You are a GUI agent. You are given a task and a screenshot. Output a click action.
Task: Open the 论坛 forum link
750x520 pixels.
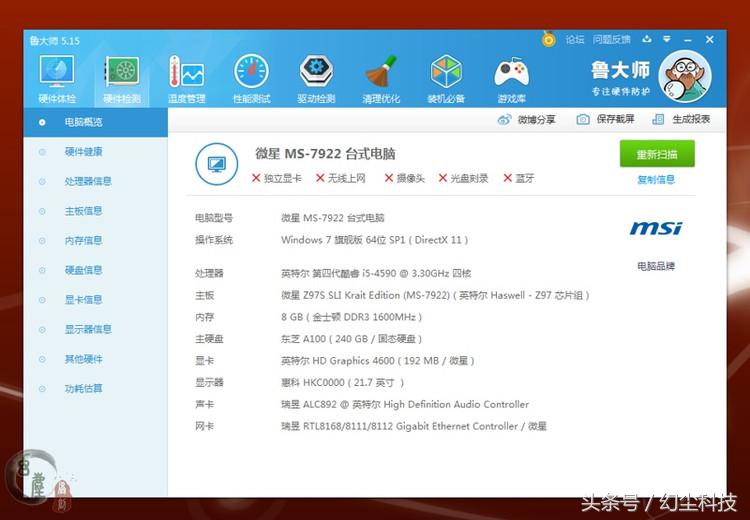click(x=575, y=40)
